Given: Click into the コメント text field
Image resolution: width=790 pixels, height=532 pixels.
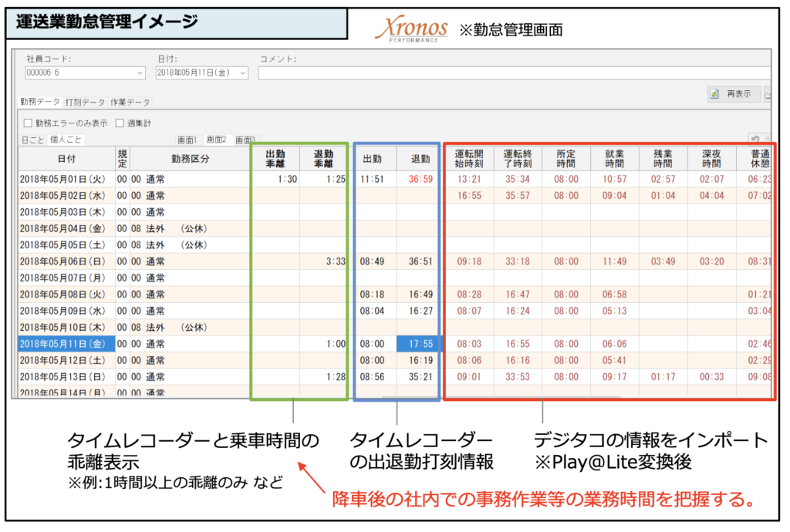Looking at the screenshot, I should coord(509,72).
